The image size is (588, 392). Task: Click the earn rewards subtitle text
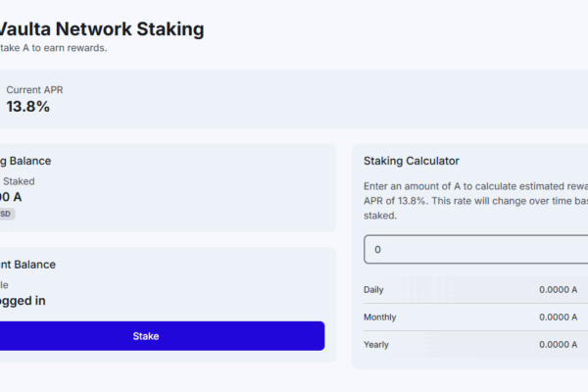[x=53, y=48]
